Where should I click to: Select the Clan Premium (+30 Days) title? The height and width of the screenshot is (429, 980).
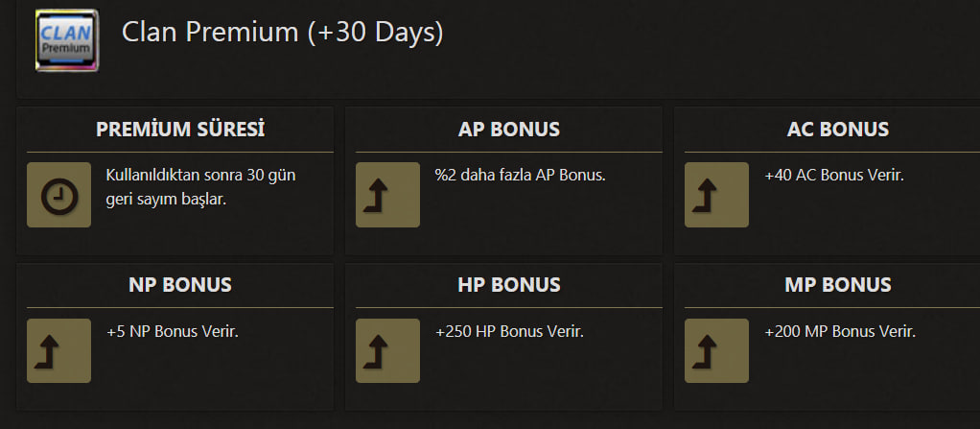pos(283,33)
